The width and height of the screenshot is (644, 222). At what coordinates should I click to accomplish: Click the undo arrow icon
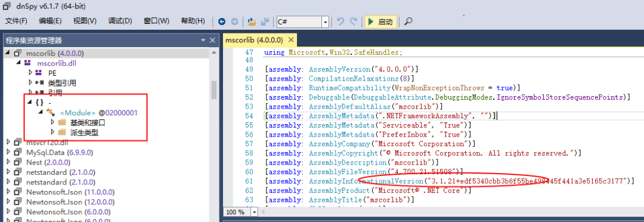[340, 22]
